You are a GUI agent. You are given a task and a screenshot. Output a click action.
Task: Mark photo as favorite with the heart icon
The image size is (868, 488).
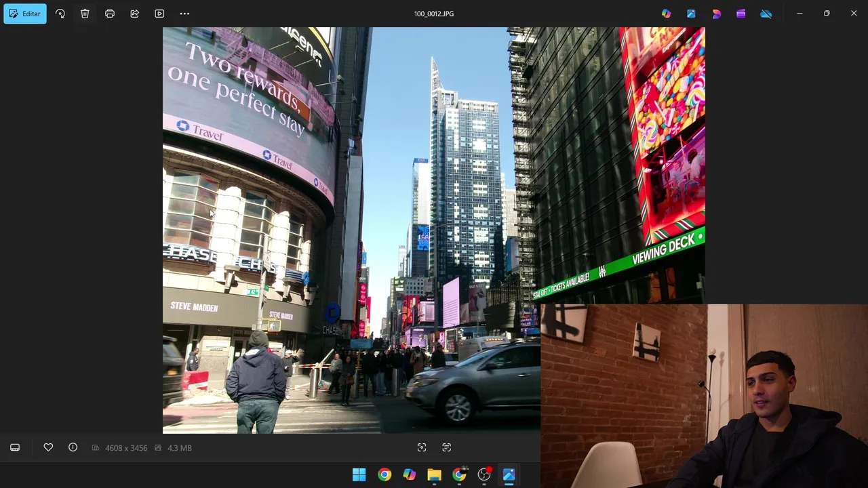[x=48, y=447]
